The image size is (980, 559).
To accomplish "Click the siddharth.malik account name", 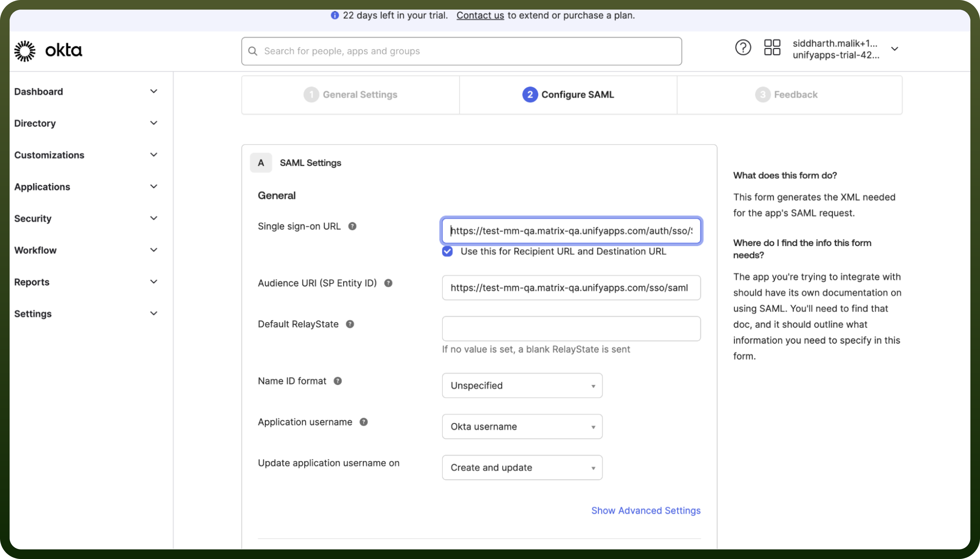I will pos(835,43).
